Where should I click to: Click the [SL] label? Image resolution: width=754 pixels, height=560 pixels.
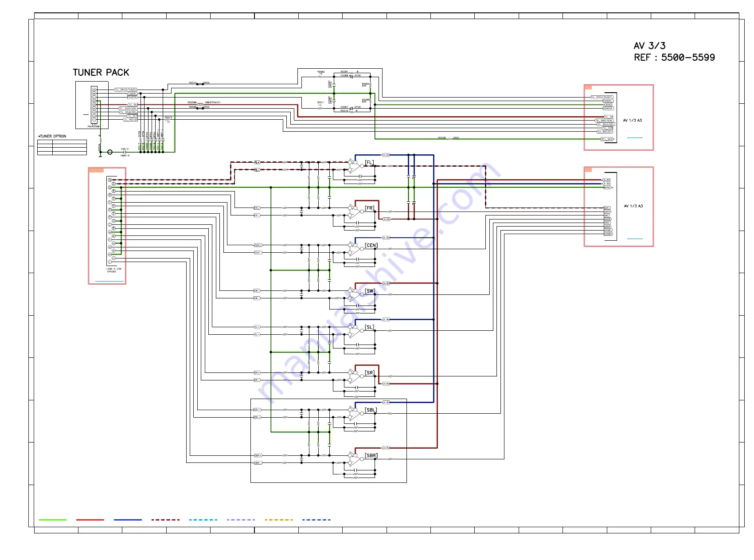pos(370,327)
